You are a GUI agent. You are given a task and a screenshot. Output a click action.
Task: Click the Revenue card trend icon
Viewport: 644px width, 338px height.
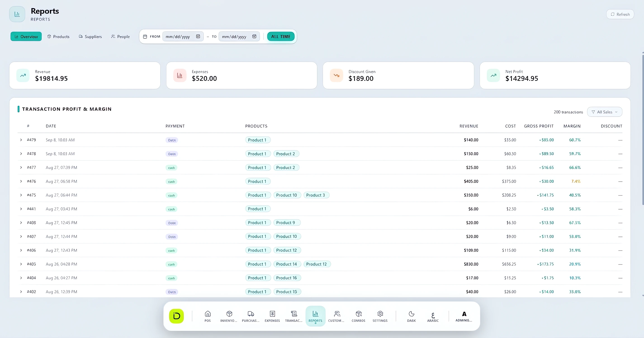pyautogui.click(x=23, y=75)
